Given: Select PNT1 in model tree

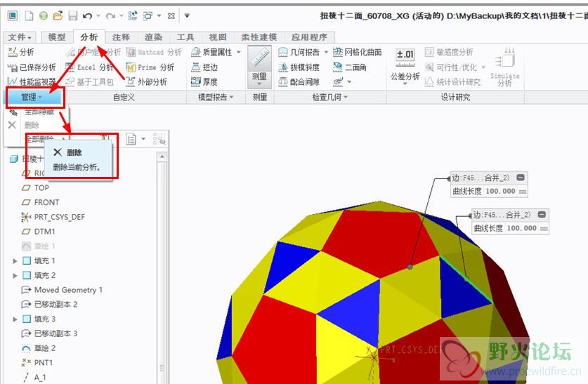Looking at the screenshot, I should (x=37, y=363).
